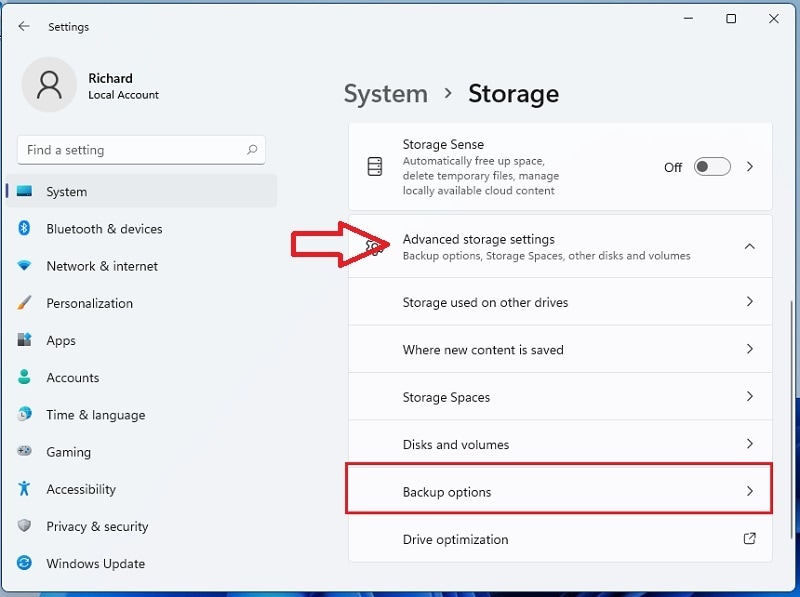Click the Apps icon in sidebar
The image size is (800, 597).
click(25, 340)
